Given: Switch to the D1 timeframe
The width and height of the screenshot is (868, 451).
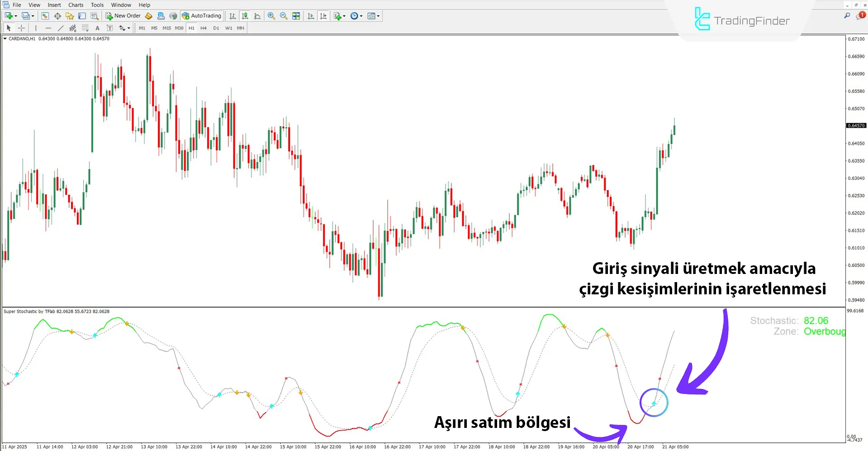Looking at the screenshot, I should pos(216,28).
